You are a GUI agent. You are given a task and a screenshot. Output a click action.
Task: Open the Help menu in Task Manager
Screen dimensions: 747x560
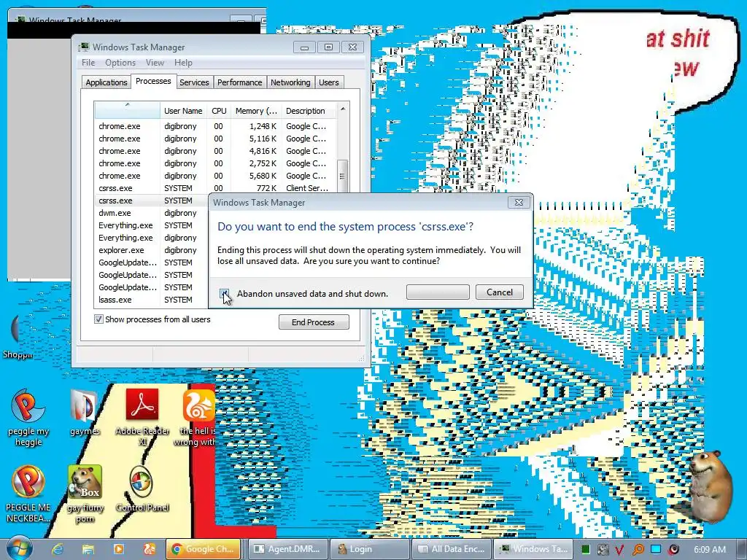pyautogui.click(x=183, y=63)
